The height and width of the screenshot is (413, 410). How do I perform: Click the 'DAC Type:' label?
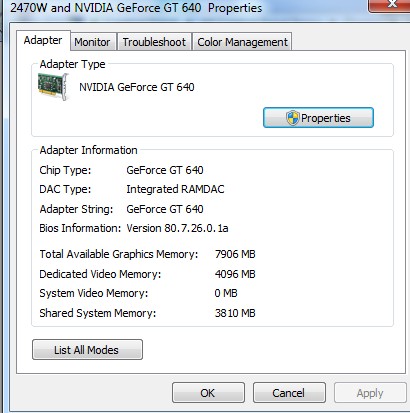65,189
